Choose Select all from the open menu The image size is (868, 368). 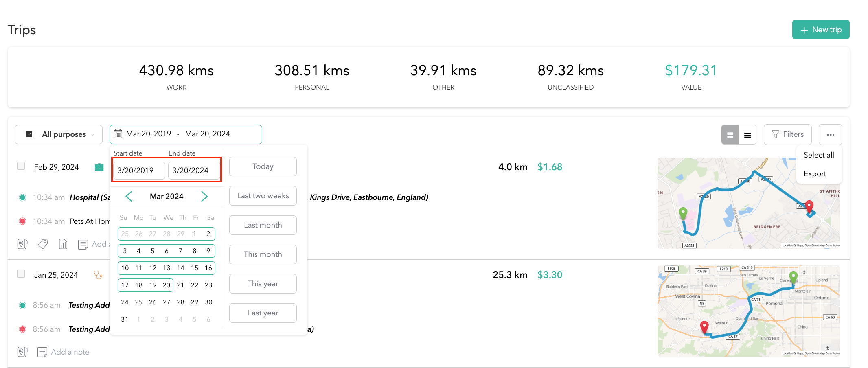tap(819, 155)
